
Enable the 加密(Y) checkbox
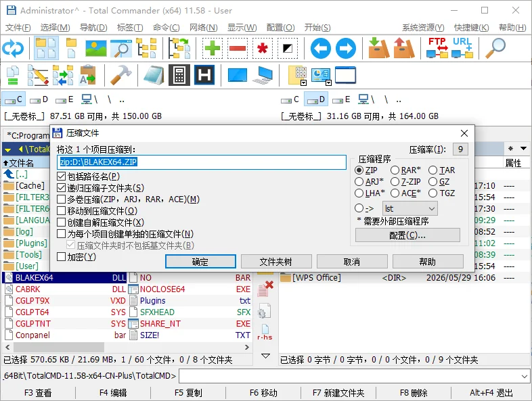(61, 256)
